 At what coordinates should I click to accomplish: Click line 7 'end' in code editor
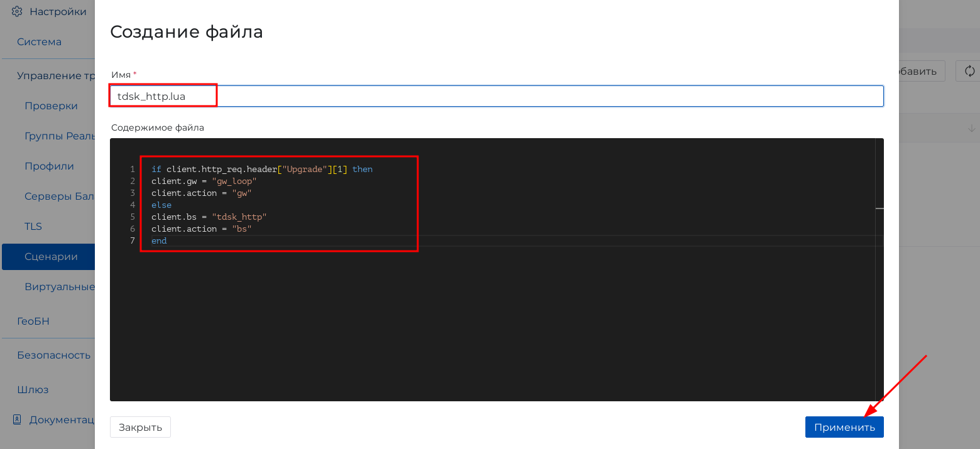click(x=160, y=241)
